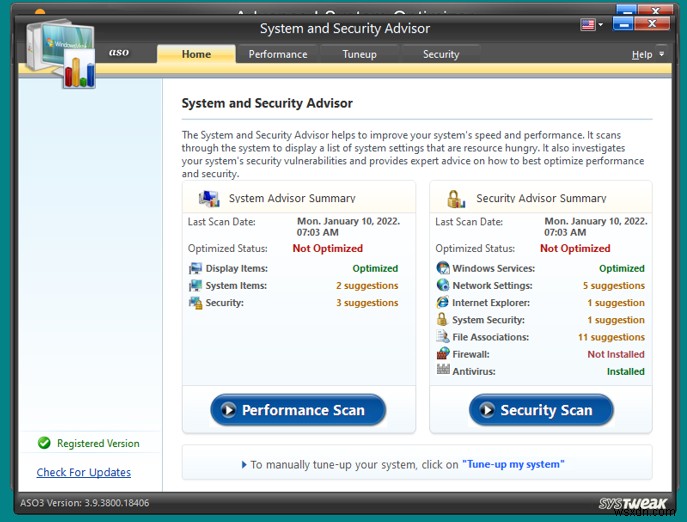
Task: Start the Performance Scan
Action: click(x=298, y=410)
